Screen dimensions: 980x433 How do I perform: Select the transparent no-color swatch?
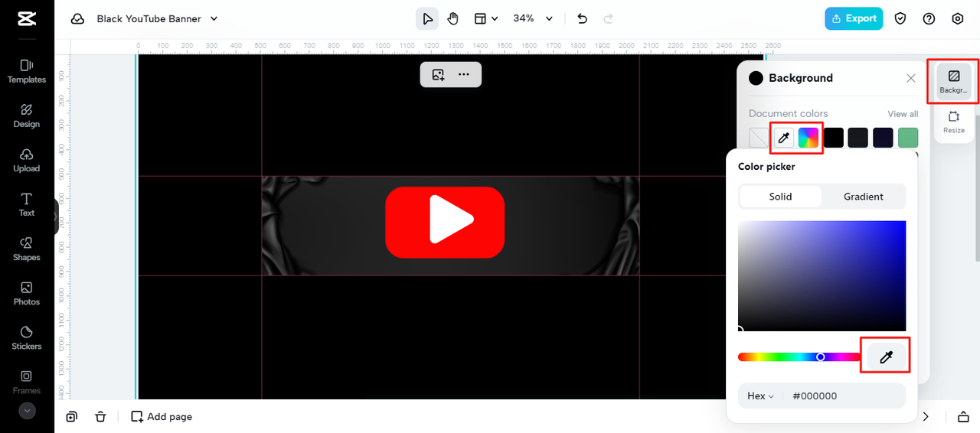[759, 138]
